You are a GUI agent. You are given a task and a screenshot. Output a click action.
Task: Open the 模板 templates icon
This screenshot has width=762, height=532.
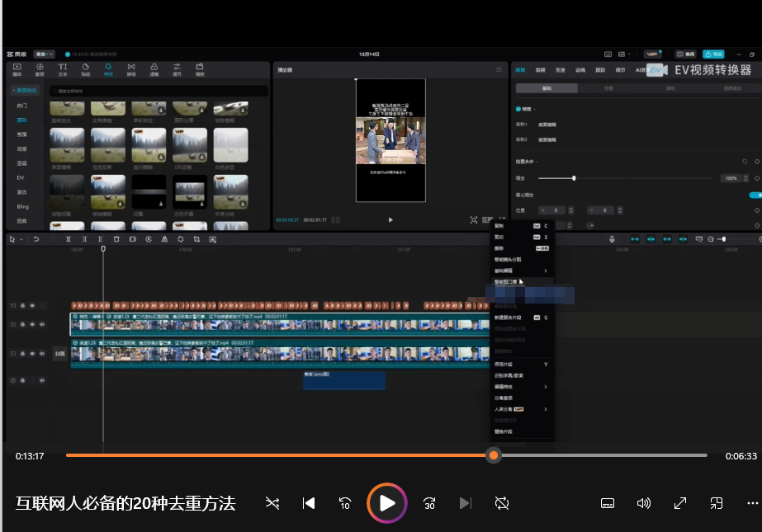(x=200, y=69)
